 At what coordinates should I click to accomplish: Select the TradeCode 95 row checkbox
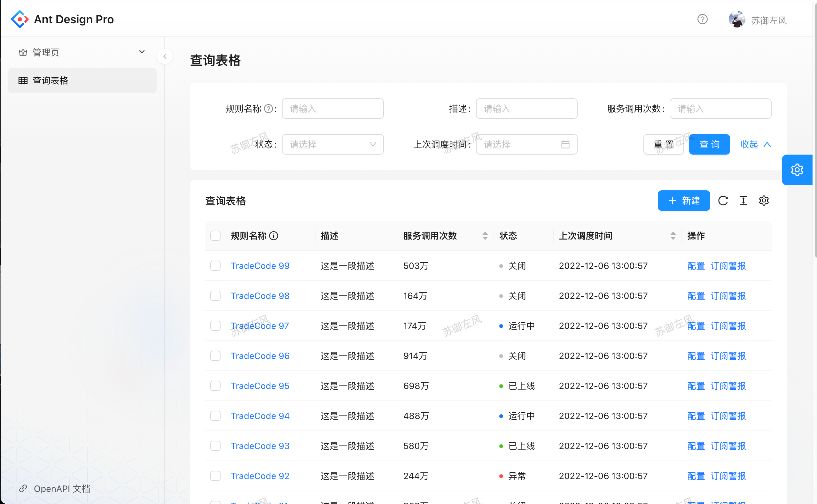(215, 386)
